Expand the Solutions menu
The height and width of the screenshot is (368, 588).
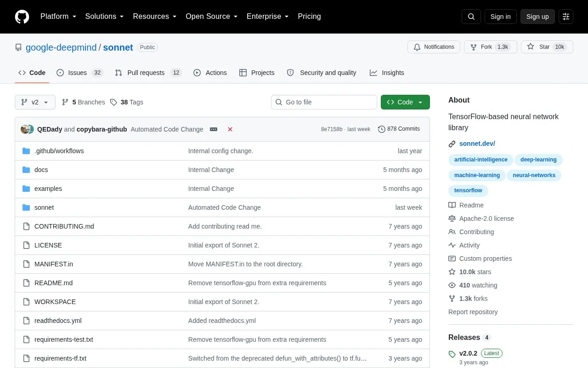point(105,17)
